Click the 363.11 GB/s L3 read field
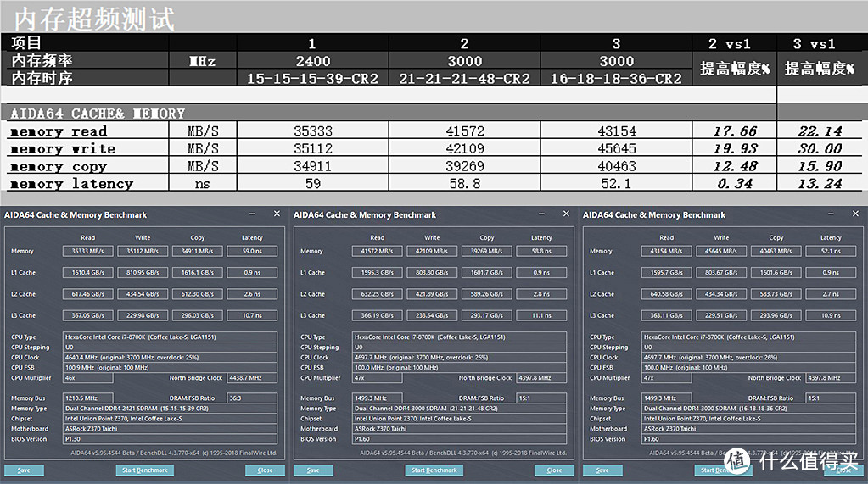 click(x=667, y=316)
